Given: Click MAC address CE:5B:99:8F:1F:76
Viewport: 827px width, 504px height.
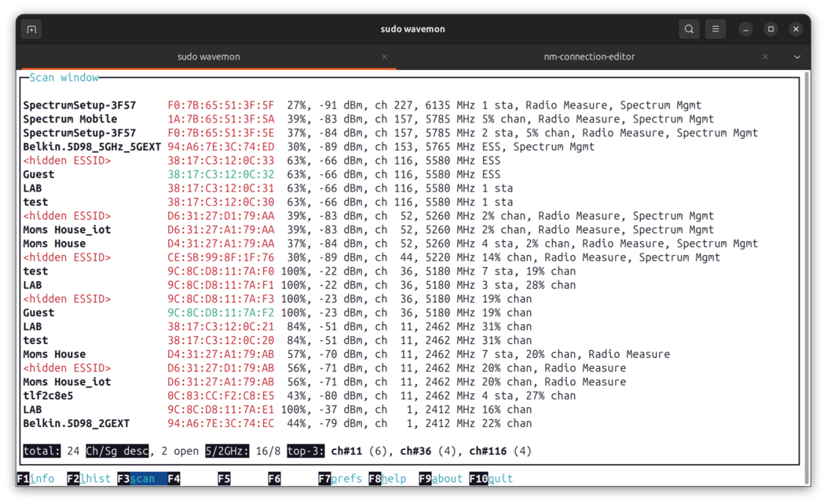Looking at the screenshot, I should point(221,257).
